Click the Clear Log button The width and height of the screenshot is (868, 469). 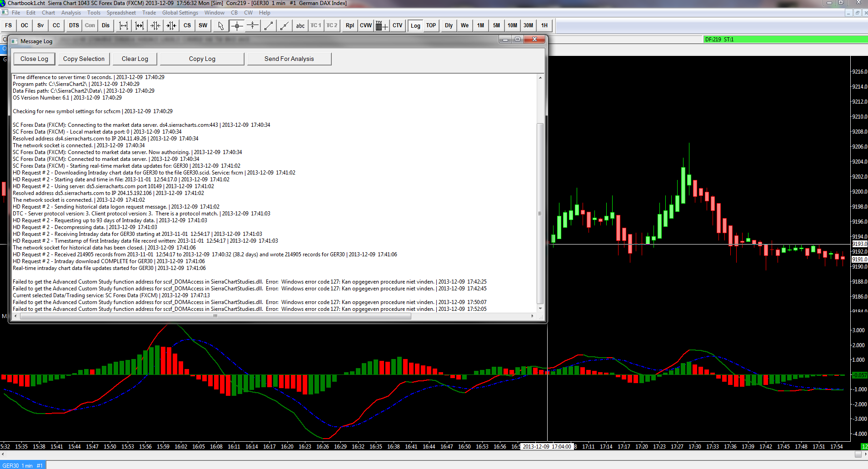(x=135, y=59)
